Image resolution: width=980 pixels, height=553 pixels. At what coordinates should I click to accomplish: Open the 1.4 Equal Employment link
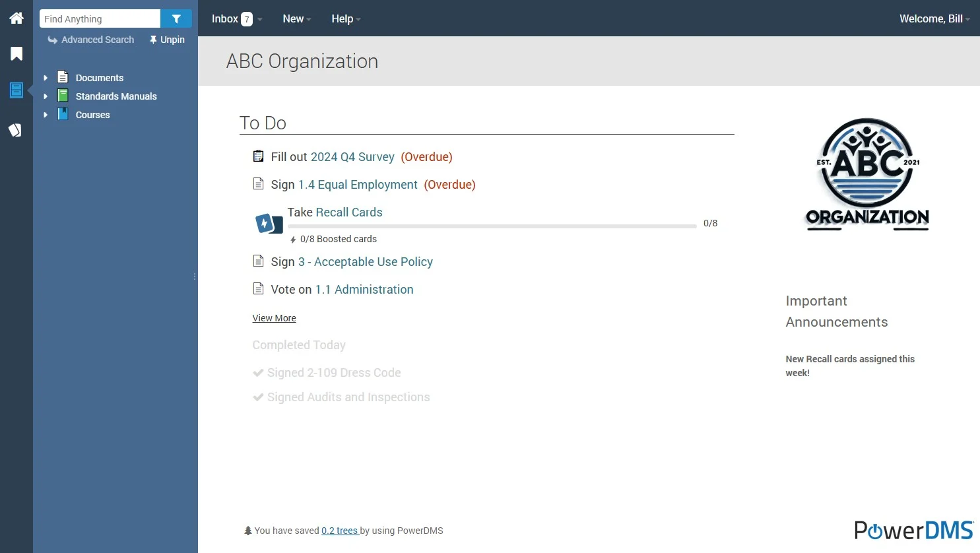358,184
